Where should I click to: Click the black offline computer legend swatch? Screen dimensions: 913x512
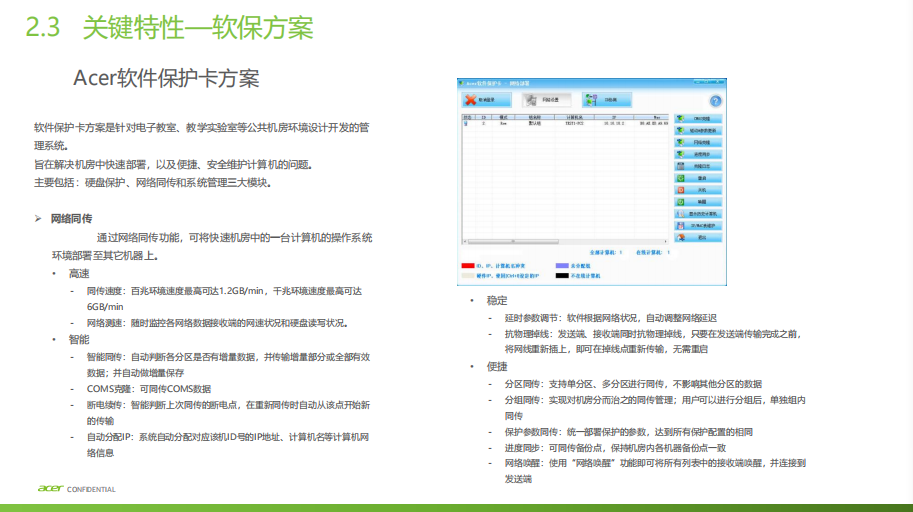[562, 276]
